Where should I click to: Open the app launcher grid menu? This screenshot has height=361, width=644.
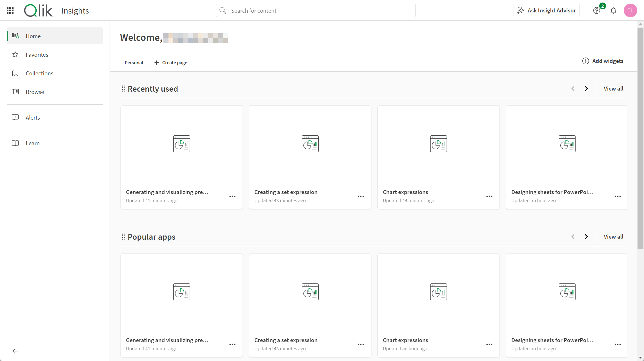pyautogui.click(x=10, y=10)
